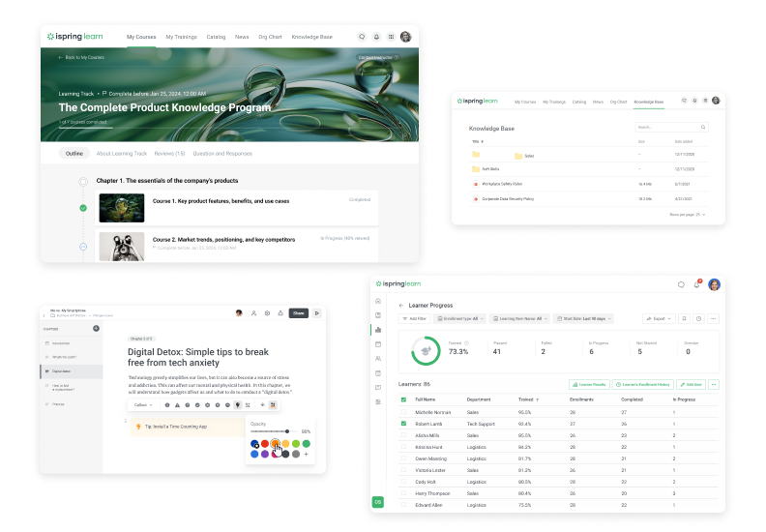Open the Reviews (15) tab
Viewport: 766px width, 532px height.
(169, 154)
